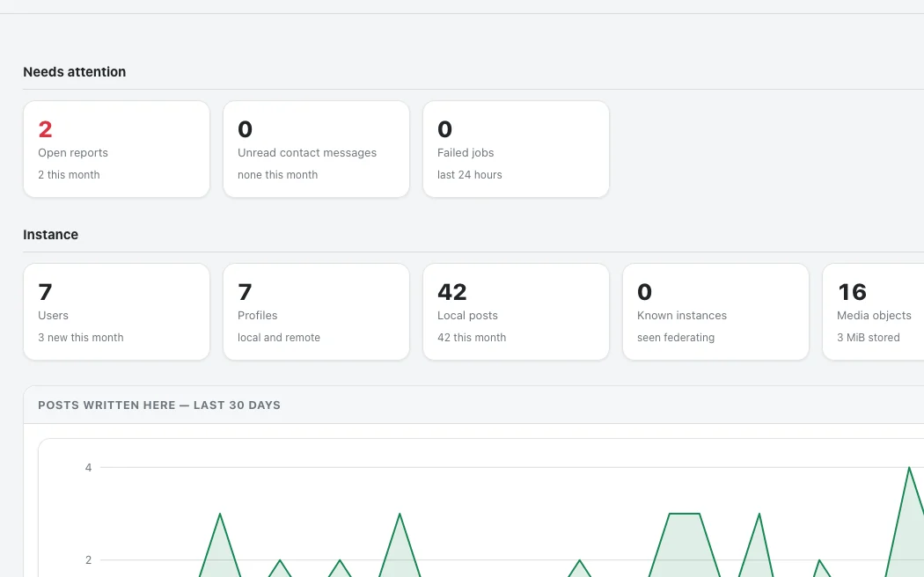The image size is (924, 577).
Task: Open the Failed jobs card
Action: pyautogui.click(x=517, y=149)
